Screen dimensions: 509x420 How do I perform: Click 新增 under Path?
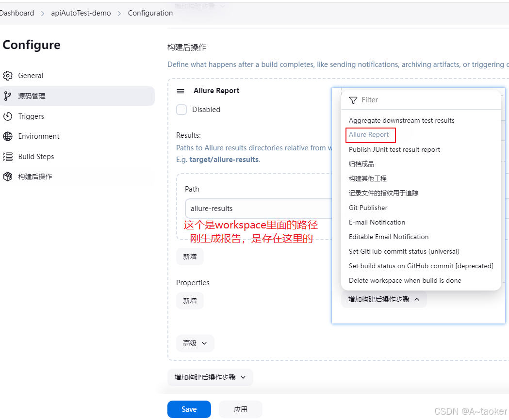coord(190,256)
